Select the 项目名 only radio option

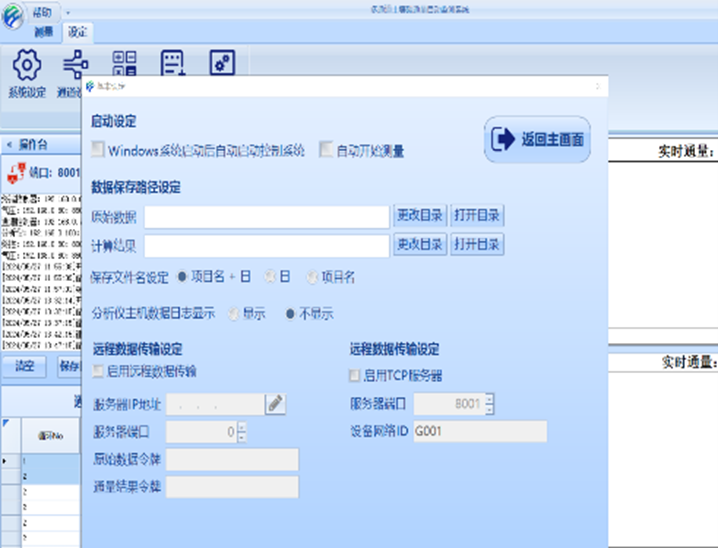point(312,277)
